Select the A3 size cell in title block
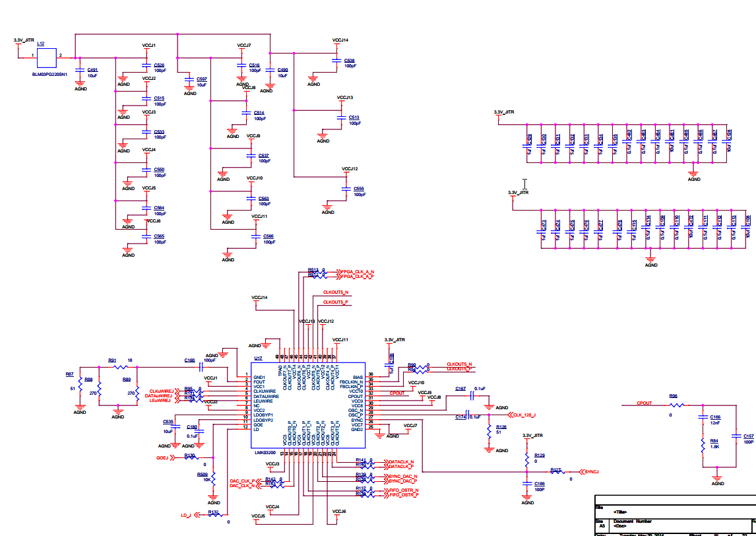This screenshot has height=536, width=756. [602, 526]
